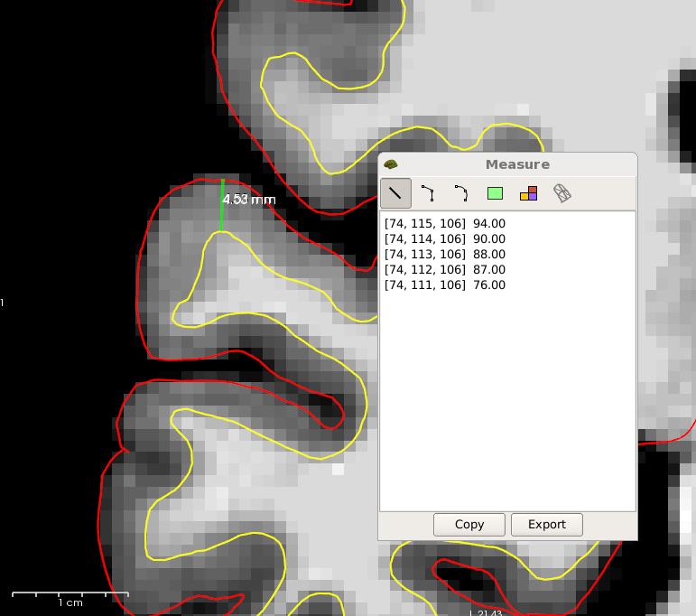Select the green rectangle region tool
Image resolution: width=696 pixels, height=616 pixels.
point(495,193)
